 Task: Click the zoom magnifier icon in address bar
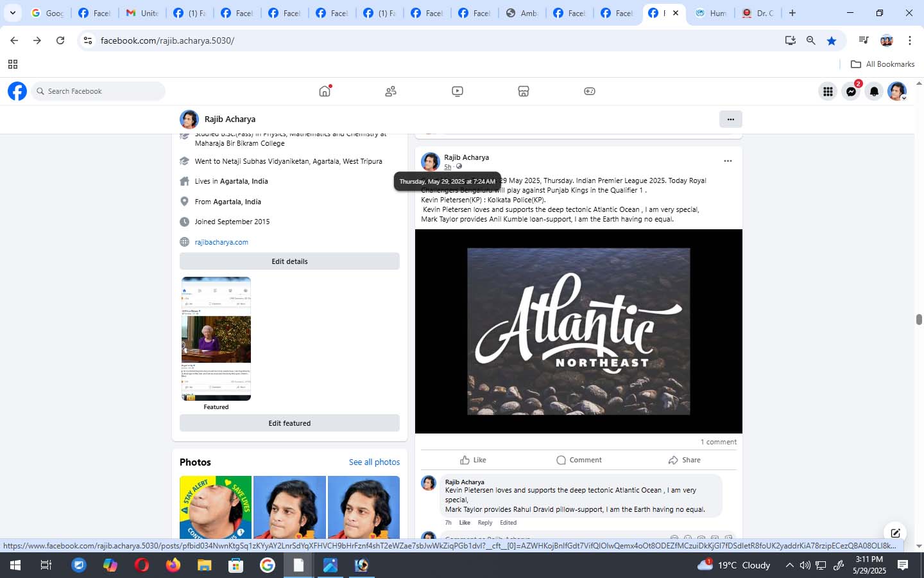(811, 40)
